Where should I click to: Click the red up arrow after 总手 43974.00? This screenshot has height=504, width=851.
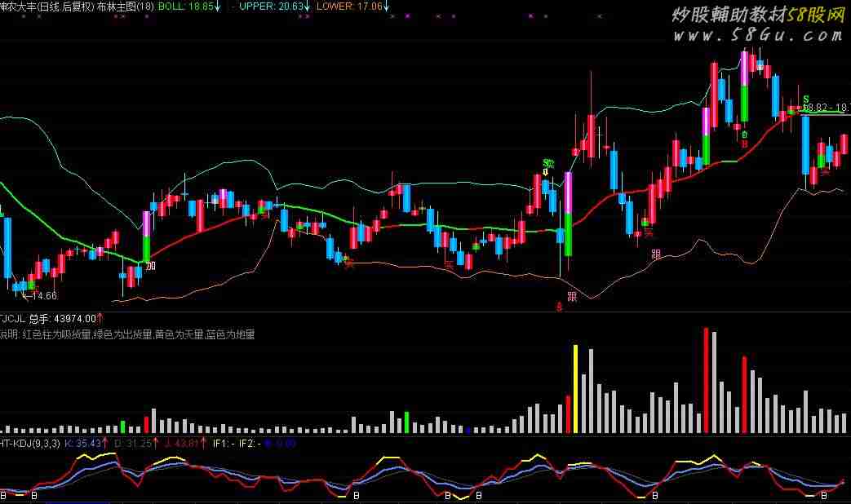(x=100, y=318)
